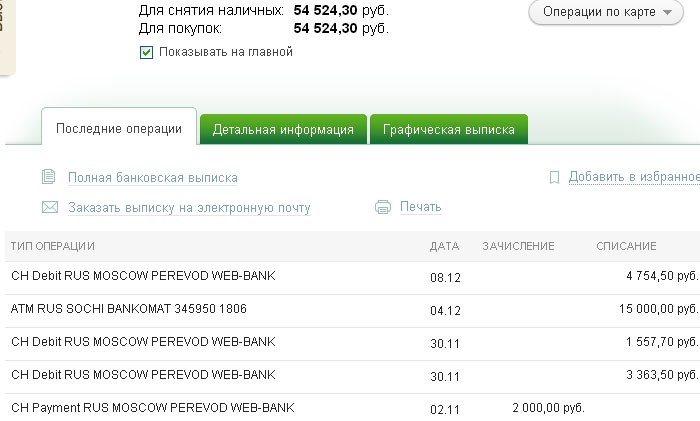Switch to 'Графическая выписка' tab
This screenshot has height=421, width=700.
(448, 129)
